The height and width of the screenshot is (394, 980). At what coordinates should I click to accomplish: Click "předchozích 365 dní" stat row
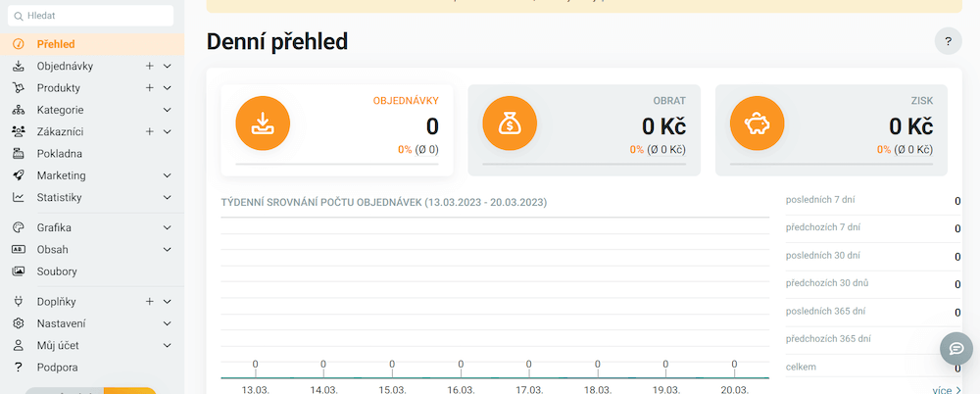tap(873, 339)
